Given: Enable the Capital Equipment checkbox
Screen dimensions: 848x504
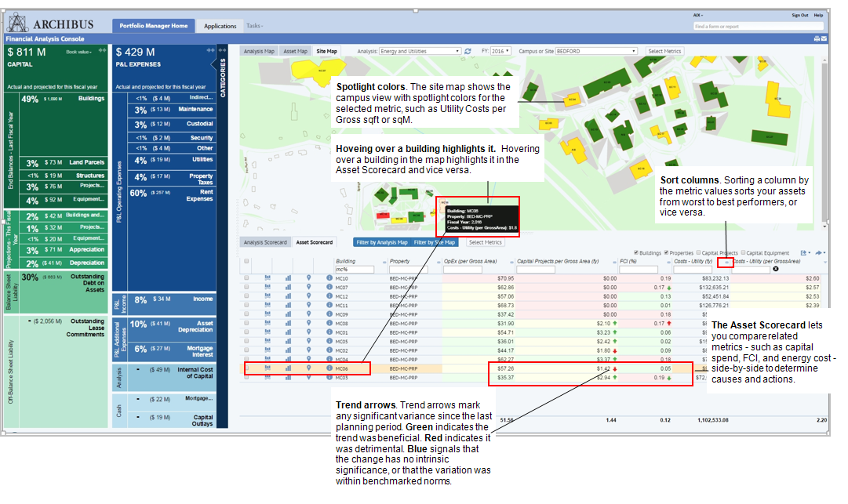Looking at the screenshot, I should (x=743, y=252).
